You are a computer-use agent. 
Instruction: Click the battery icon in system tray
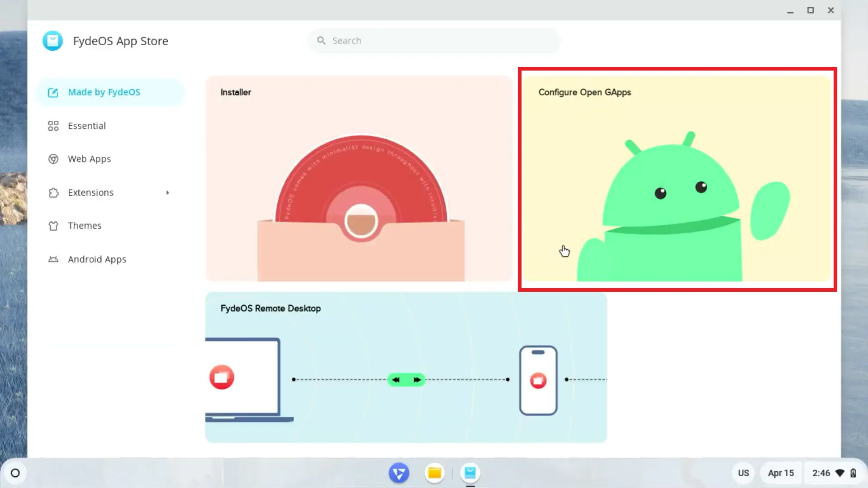[x=853, y=473]
